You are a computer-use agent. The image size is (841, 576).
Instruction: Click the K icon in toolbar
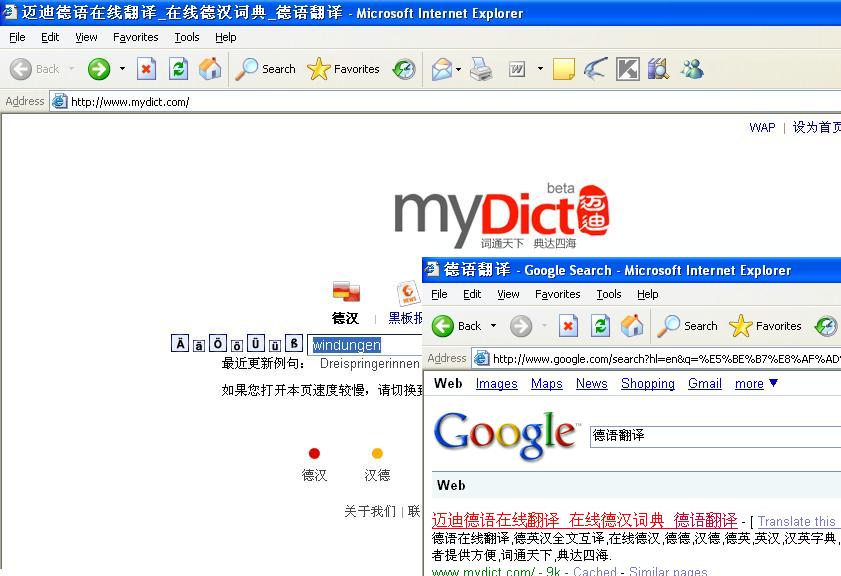tap(628, 69)
